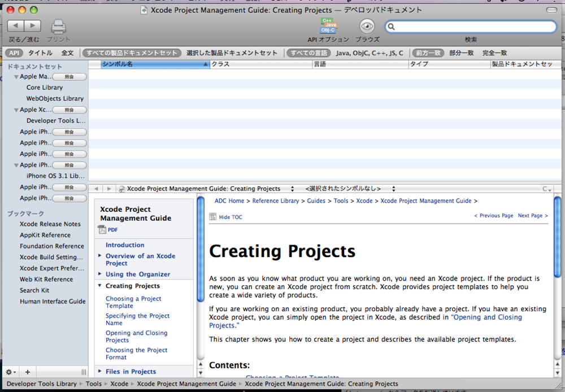This screenshot has height=392, width=565.
Task: Open the document title popup in navigation bar
Action: (207, 189)
